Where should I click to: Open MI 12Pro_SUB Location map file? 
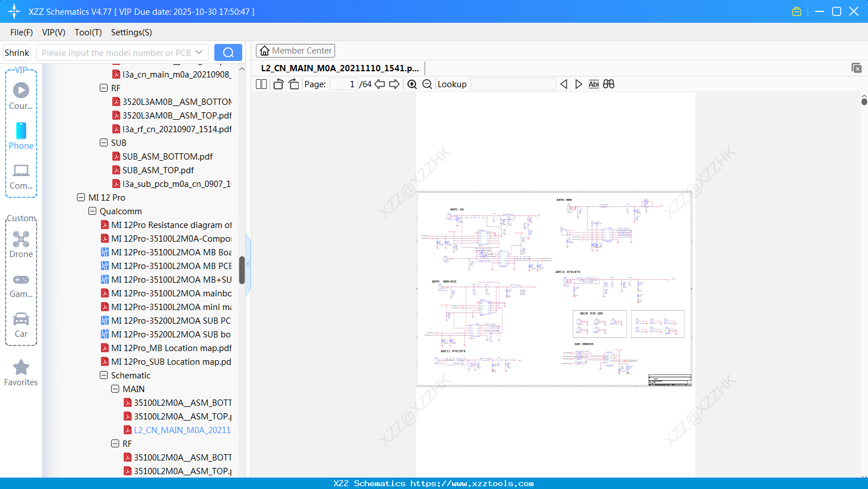[x=166, y=361]
